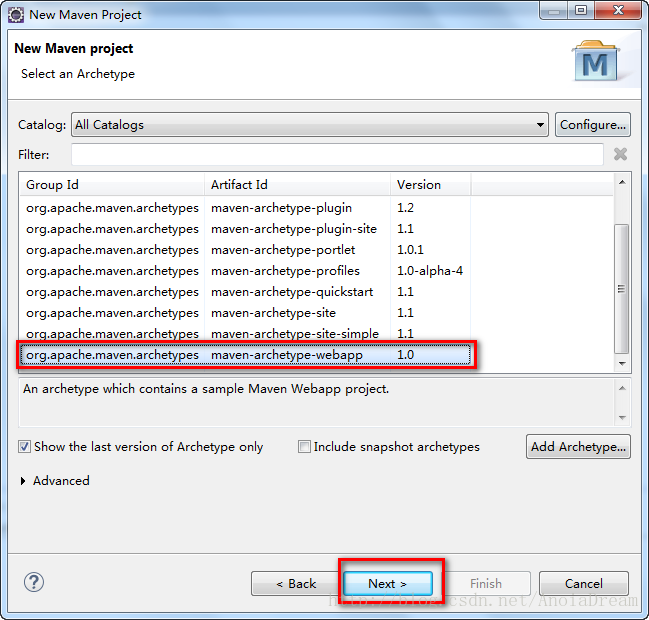Select the maven-archetype-site row
The height and width of the screenshot is (620, 649).
point(245,313)
